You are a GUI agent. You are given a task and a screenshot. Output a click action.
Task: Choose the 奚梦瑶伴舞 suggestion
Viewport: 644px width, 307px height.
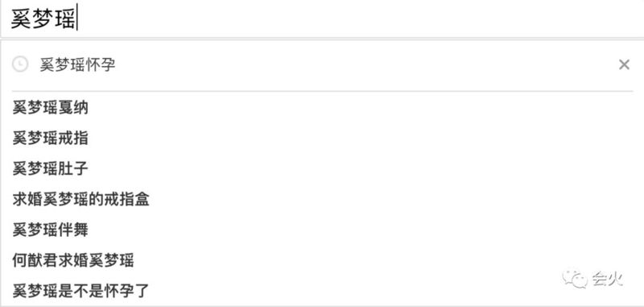50,230
